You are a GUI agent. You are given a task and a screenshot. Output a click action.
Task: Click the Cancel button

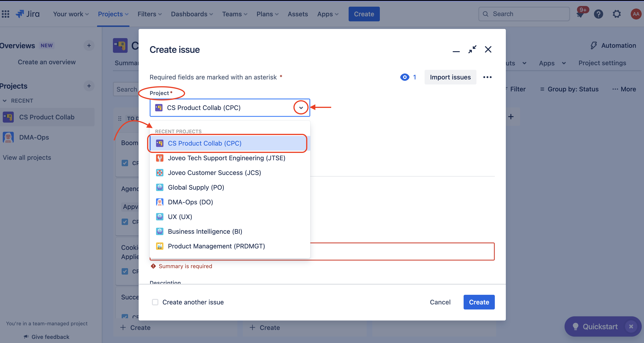[440, 302]
